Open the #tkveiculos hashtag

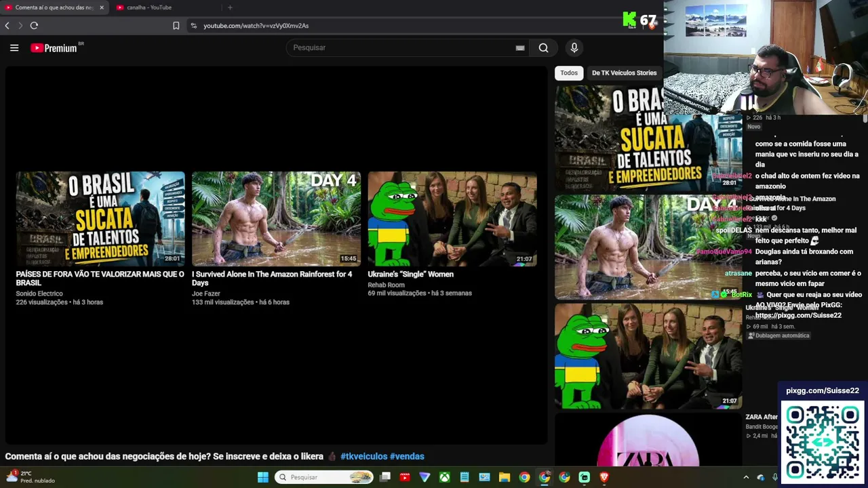point(363,457)
